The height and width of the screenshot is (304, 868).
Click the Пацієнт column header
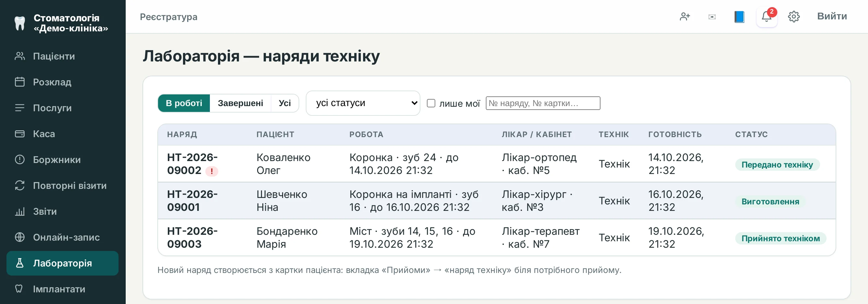click(x=275, y=135)
